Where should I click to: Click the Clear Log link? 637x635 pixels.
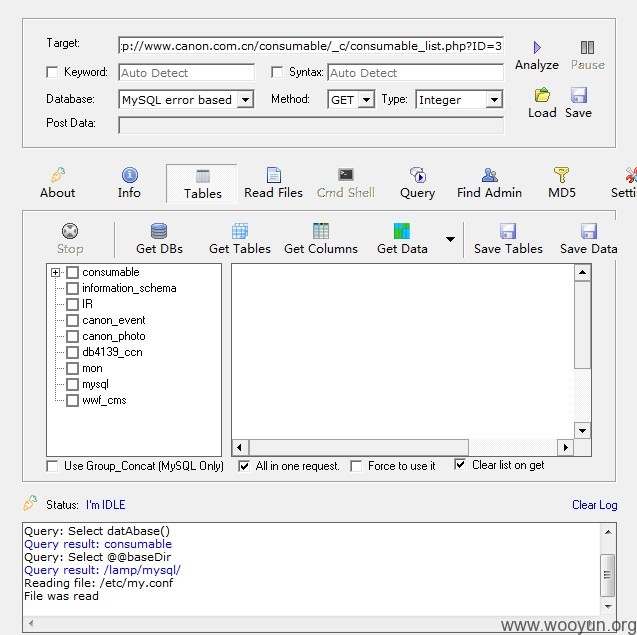[x=595, y=505]
